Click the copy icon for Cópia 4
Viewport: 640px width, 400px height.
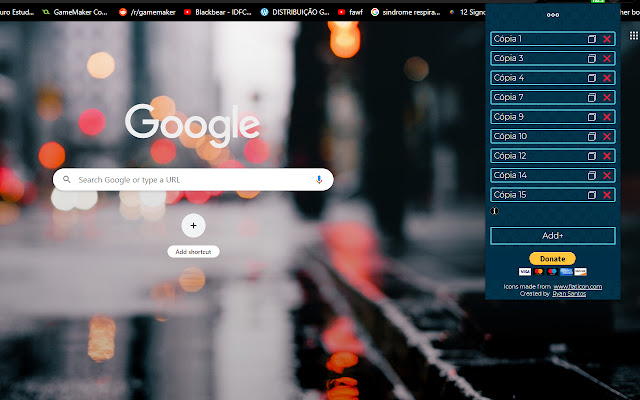point(591,78)
